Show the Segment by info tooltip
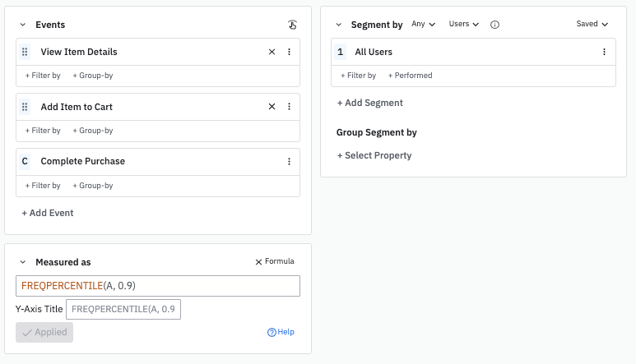The width and height of the screenshot is (636, 364). coord(494,25)
